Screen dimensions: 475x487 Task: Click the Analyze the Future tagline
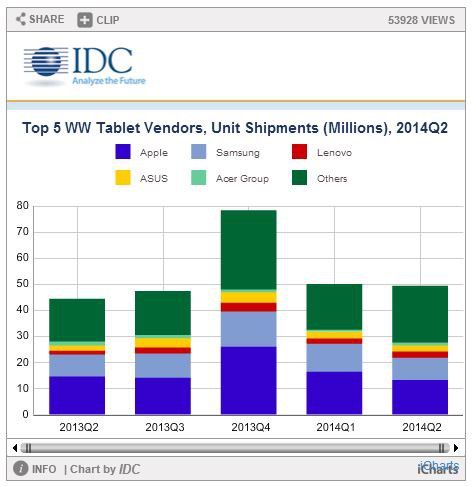click(x=109, y=81)
